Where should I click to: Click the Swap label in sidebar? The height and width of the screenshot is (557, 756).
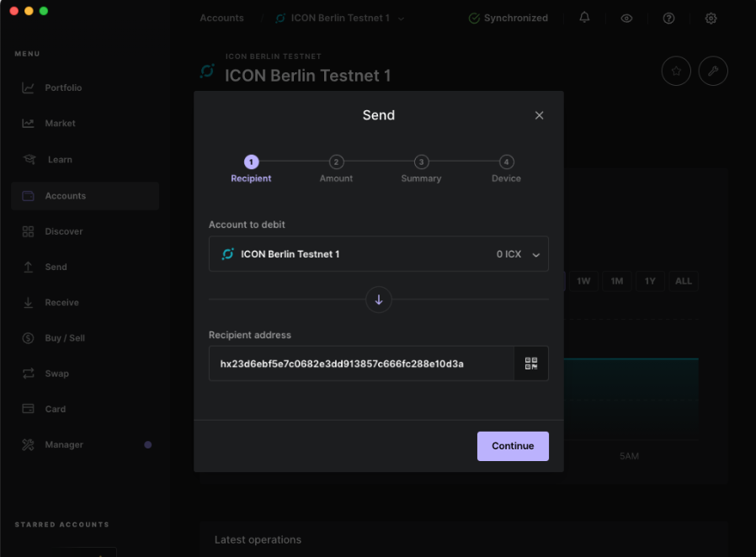tap(57, 374)
